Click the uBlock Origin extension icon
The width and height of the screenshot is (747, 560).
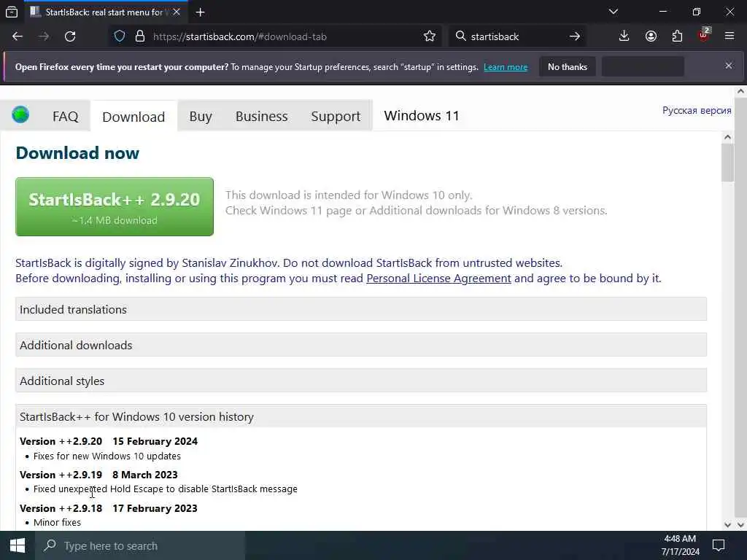coord(704,35)
